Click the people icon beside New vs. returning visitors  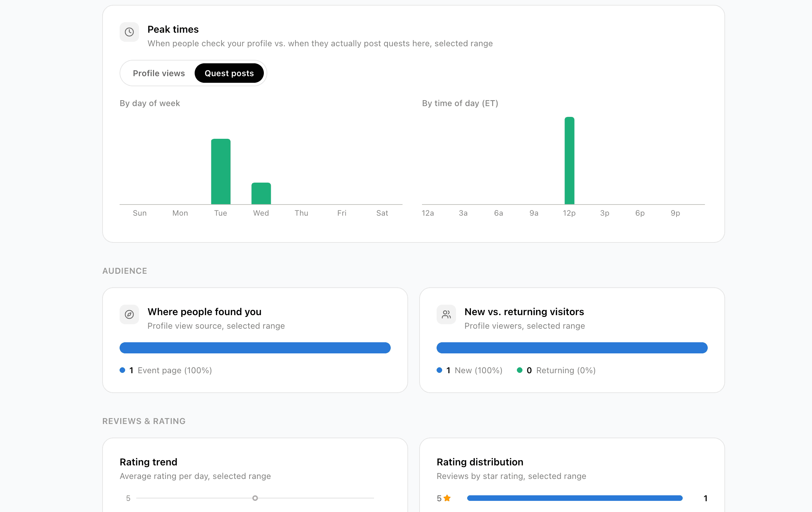[x=446, y=314]
